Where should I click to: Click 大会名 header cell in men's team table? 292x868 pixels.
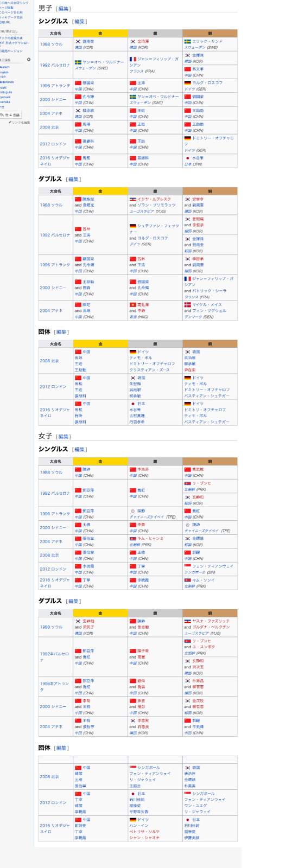point(55,344)
